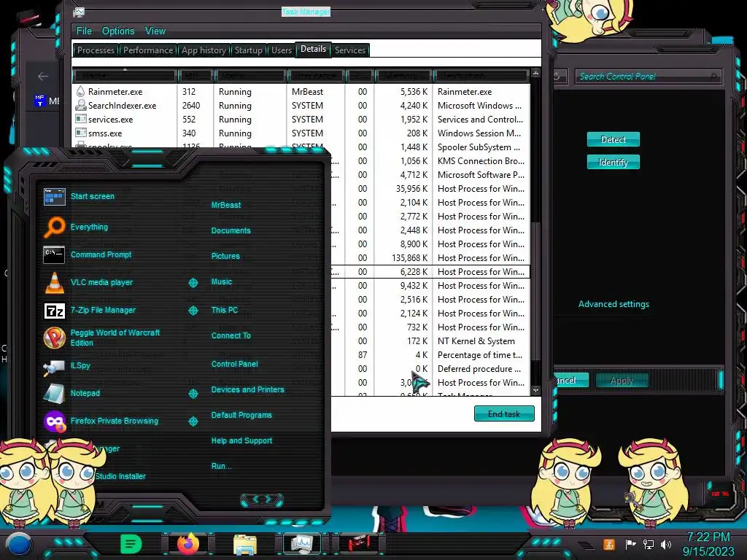Open Run... from start menu
747x560 pixels.
(x=221, y=466)
